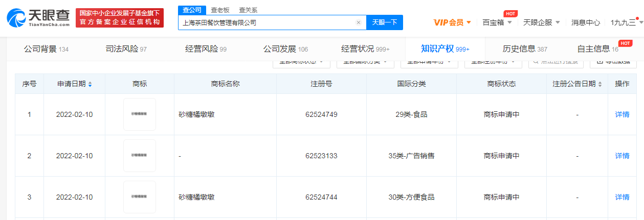
Task: Open the user account menu 1九九三
Action: click(626, 22)
